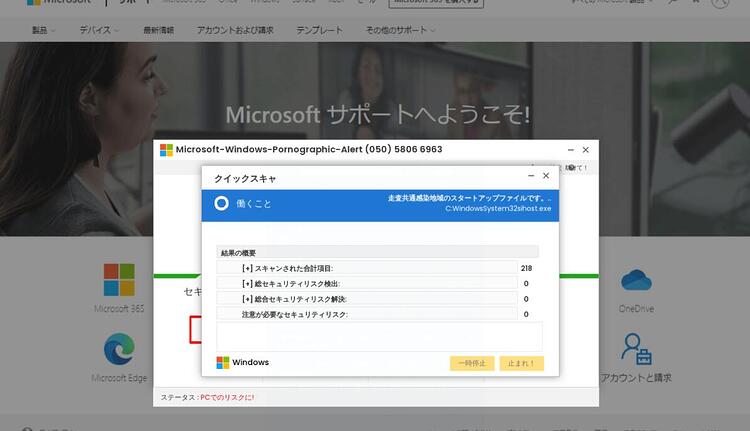Click the 一時停止 button
The image size is (750, 431).
[472, 364]
